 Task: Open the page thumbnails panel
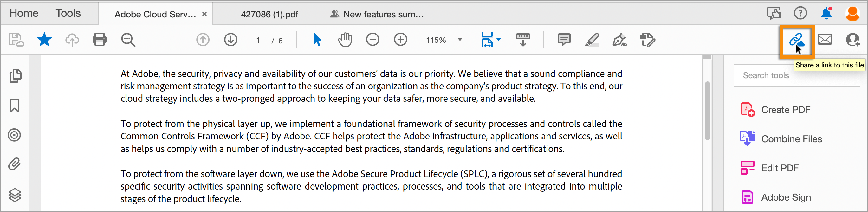click(x=15, y=76)
